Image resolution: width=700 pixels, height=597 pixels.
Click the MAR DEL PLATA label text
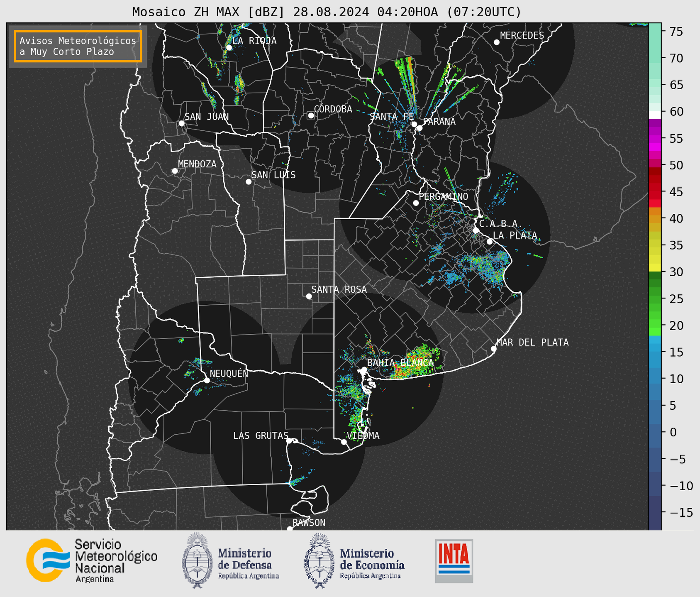532,343
